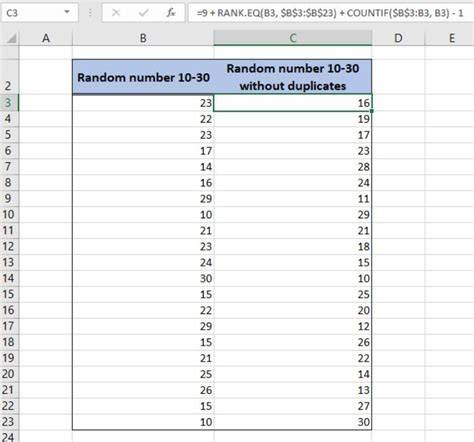
Task: Select row 3 header
Action: pyautogui.click(x=8, y=102)
